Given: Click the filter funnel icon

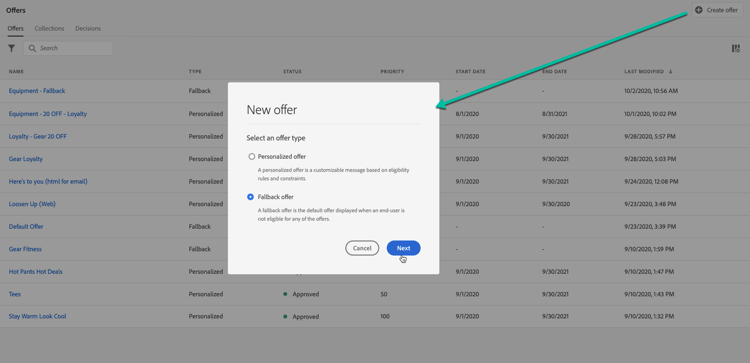Looking at the screenshot, I should [x=11, y=48].
